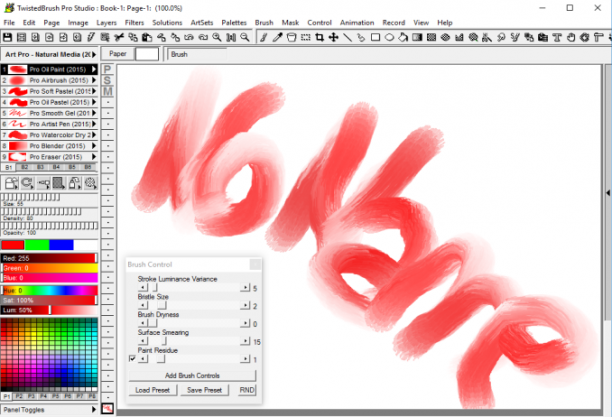Click the bucket brush shortcut icon in left panel
This screenshot has width=612, height=417.
[11, 183]
